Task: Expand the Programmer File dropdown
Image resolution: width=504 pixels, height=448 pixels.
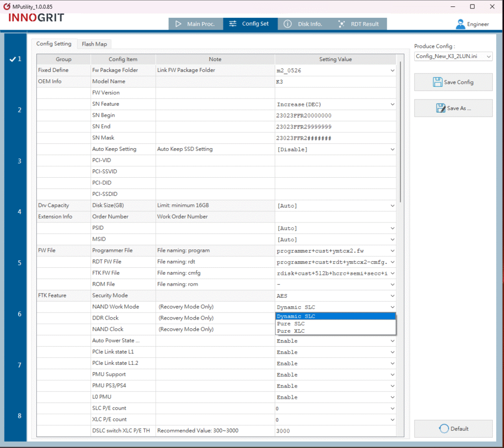Action: [x=392, y=251]
